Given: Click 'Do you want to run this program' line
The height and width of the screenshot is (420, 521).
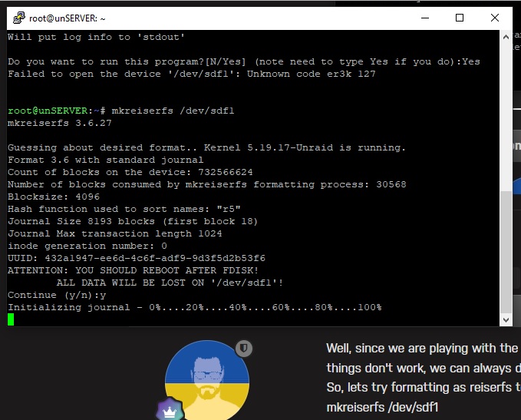Looking at the screenshot, I should click(244, 61).
